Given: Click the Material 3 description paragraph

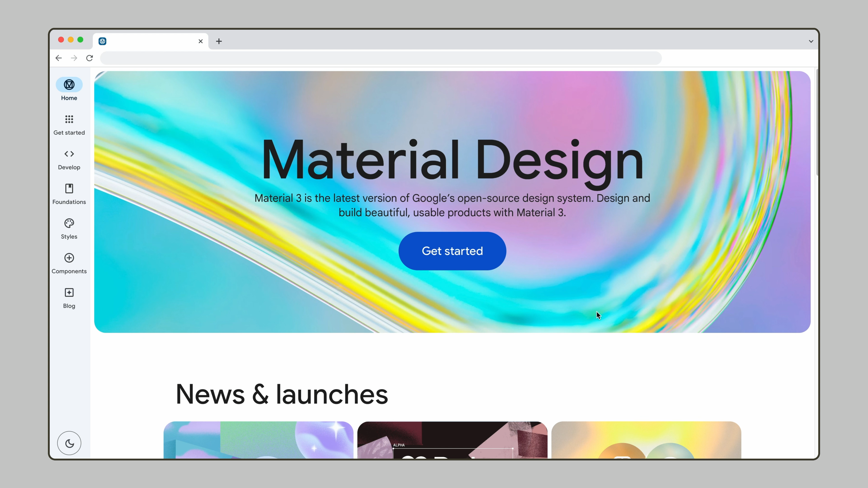Looking at the screenshot, I should click(x=452, y=205).
